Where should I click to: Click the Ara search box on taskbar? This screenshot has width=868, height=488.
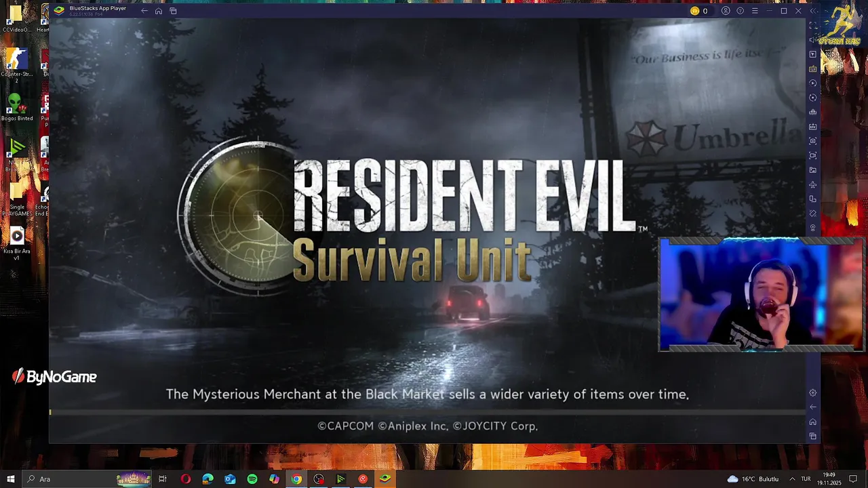tap(87, 479)
